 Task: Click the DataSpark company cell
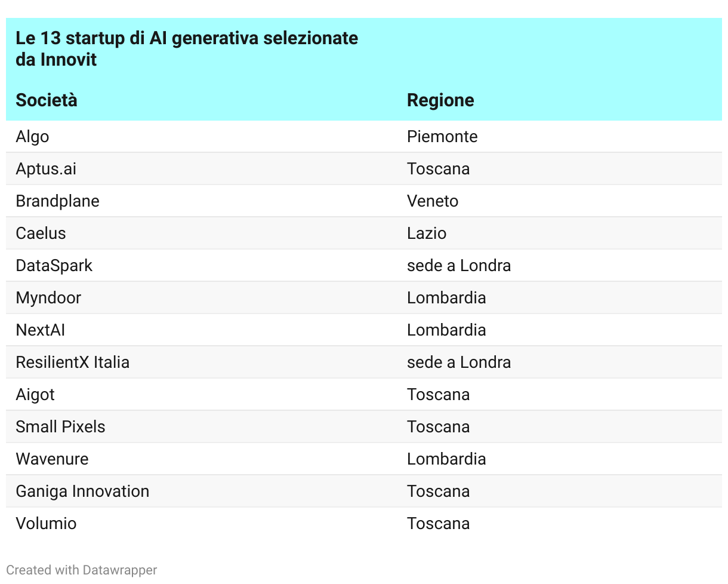click(54, 266)
